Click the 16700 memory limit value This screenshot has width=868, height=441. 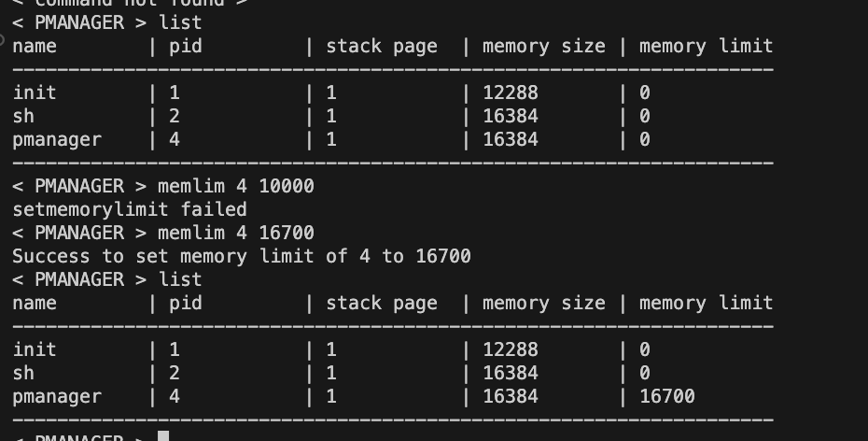pyautogui.click(x=667, y=397)
